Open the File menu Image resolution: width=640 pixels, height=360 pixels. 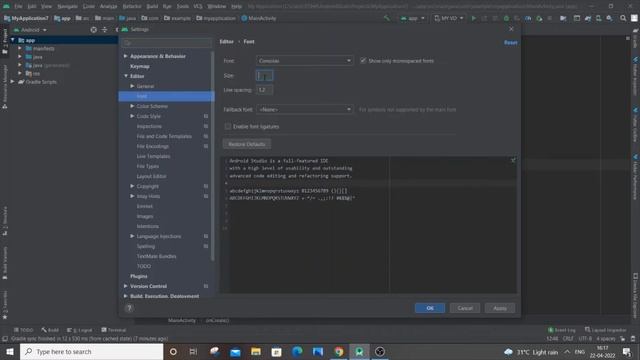[x=18, y=6]
